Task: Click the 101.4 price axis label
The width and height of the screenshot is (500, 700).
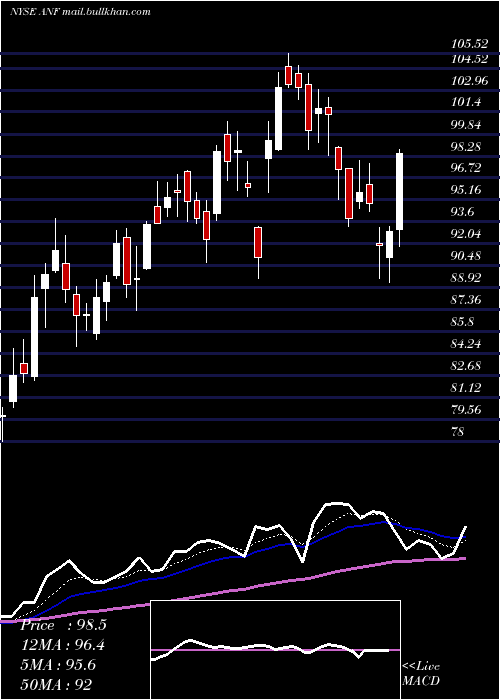Action: click(467, 102)
